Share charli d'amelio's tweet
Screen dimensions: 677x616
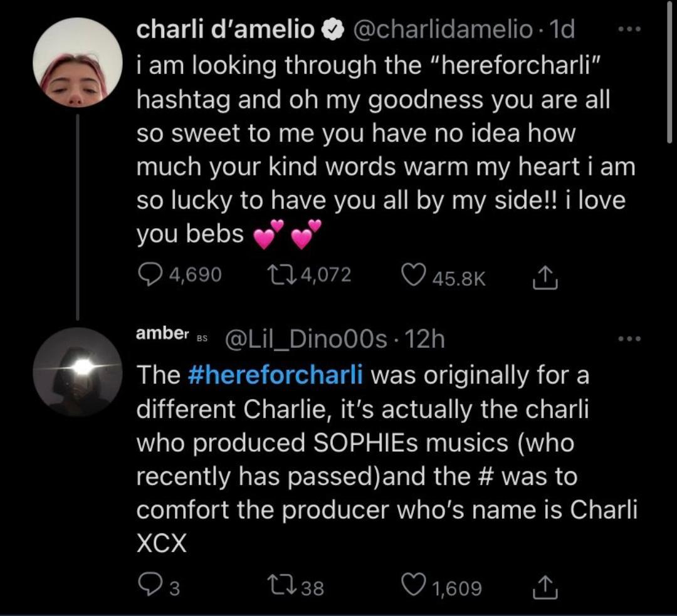544,276
